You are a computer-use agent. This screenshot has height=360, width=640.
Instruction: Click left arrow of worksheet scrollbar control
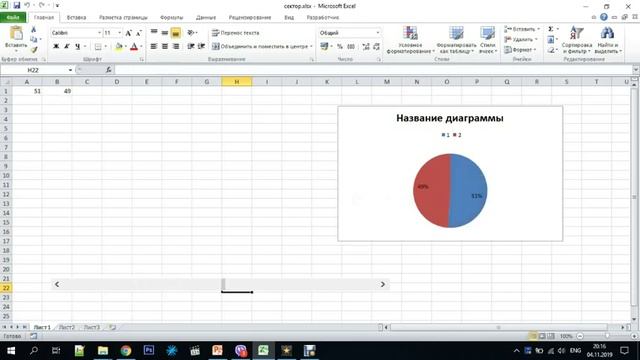click(57, 284)
